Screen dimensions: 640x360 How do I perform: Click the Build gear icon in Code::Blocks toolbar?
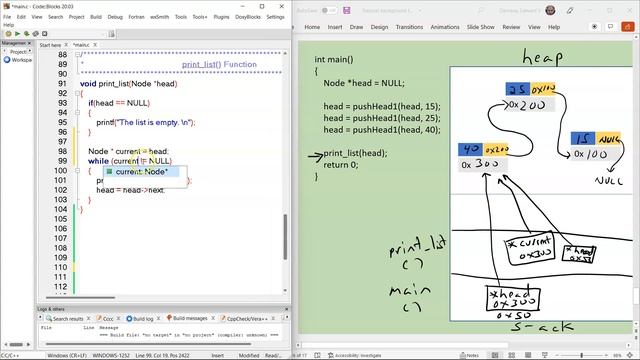pyautogui.click(x=8, y=33)
